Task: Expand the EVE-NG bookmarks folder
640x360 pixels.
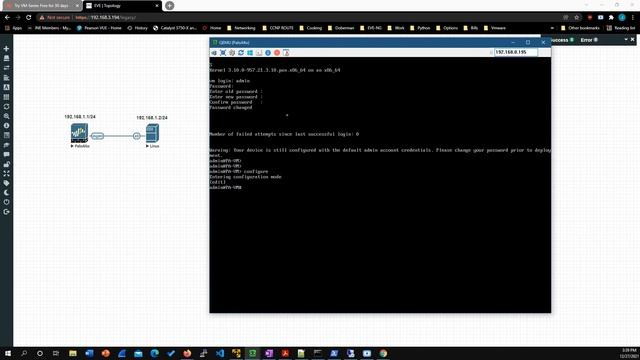Action: tap(371, 28)
